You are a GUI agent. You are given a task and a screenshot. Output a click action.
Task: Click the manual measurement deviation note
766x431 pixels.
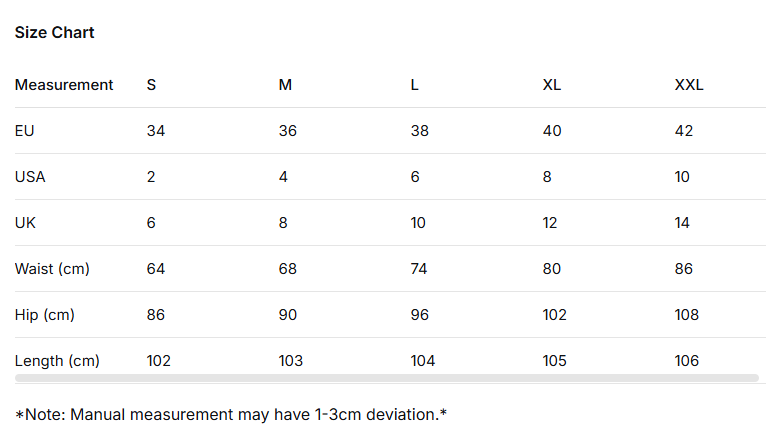(x=231, y=414)
